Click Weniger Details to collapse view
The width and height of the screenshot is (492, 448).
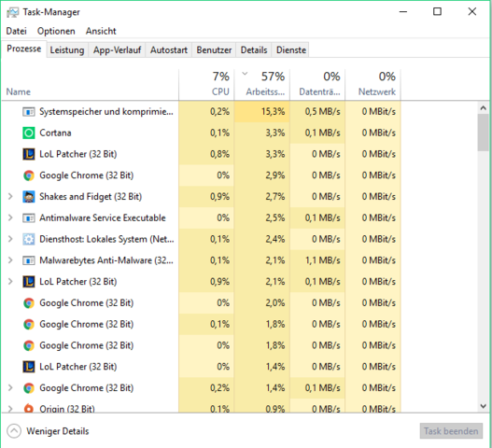point(58,431)
